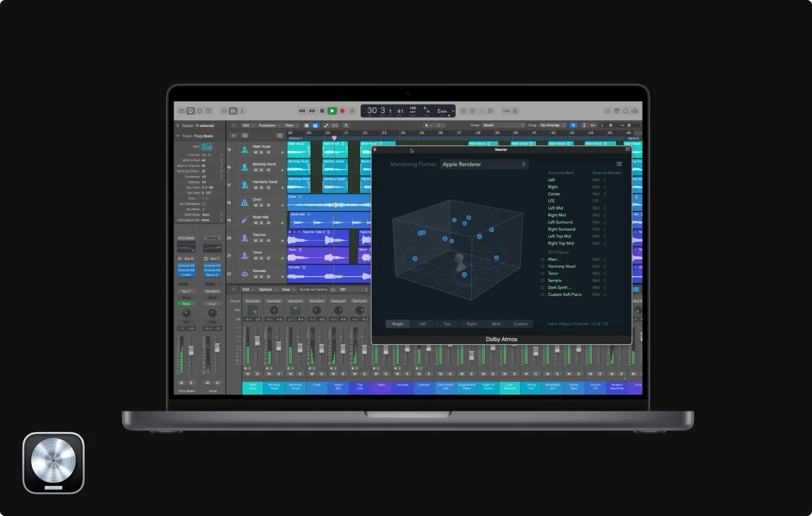Open the tracks area Functions menu

(x=269, y=125)
